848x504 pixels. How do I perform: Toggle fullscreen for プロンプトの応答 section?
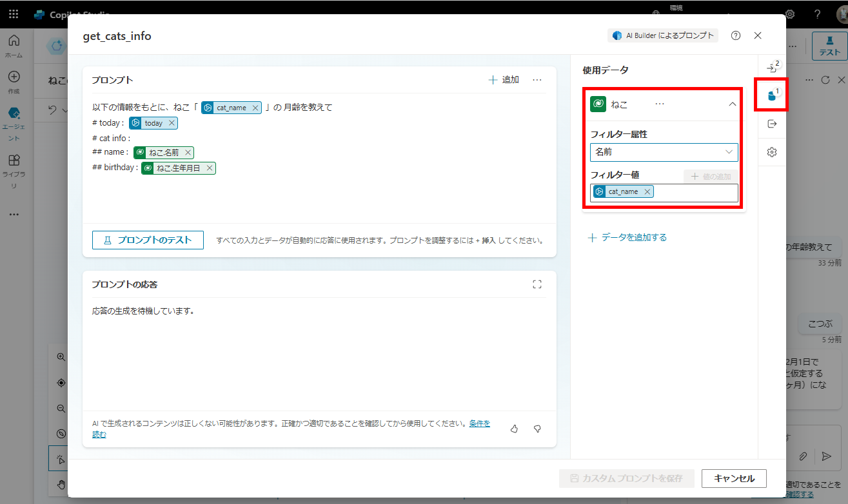(x=537, y=284)
